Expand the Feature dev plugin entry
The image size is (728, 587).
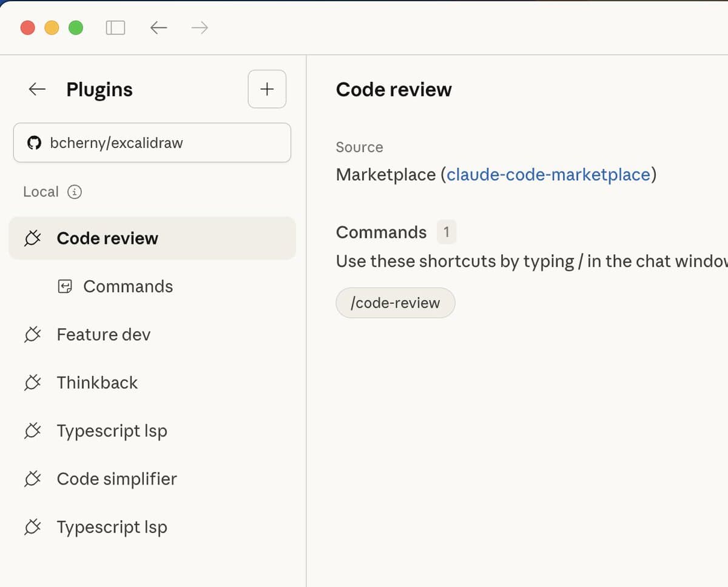[x=103, y=334]
